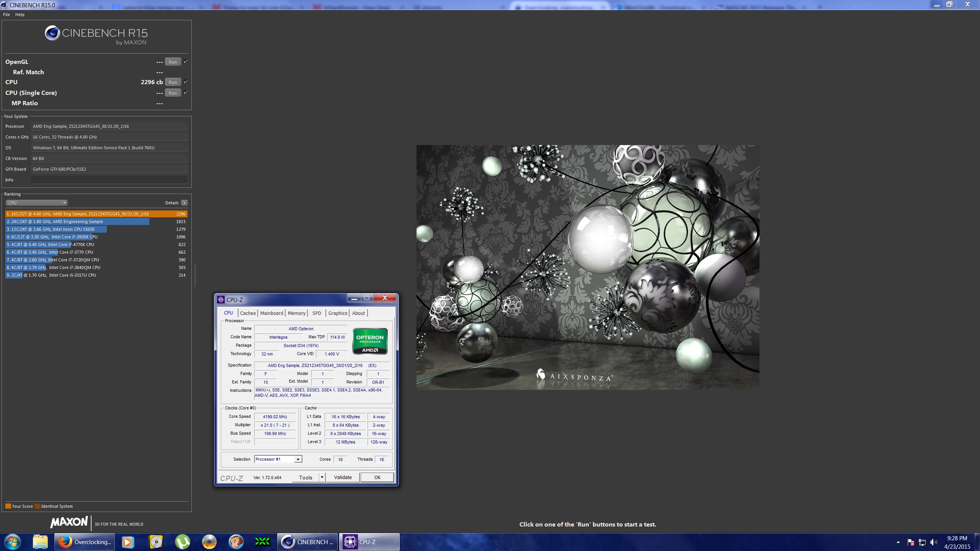Switch to the SPD tab in CPU-Z
The height and width of the screenshot is (551, 980).
tap(317, 313)
